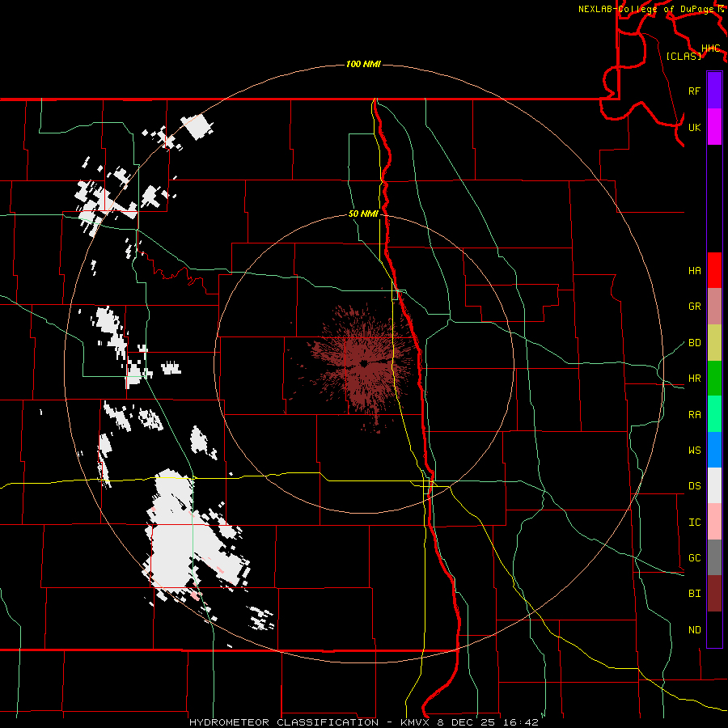Click the BI dark red swatch

pos(714,594)
